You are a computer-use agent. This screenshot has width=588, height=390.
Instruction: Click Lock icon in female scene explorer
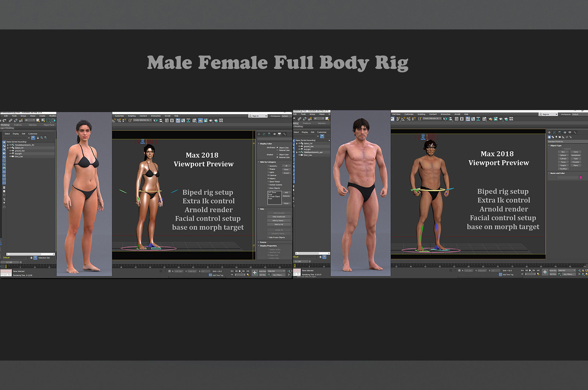tap(38, 138)
